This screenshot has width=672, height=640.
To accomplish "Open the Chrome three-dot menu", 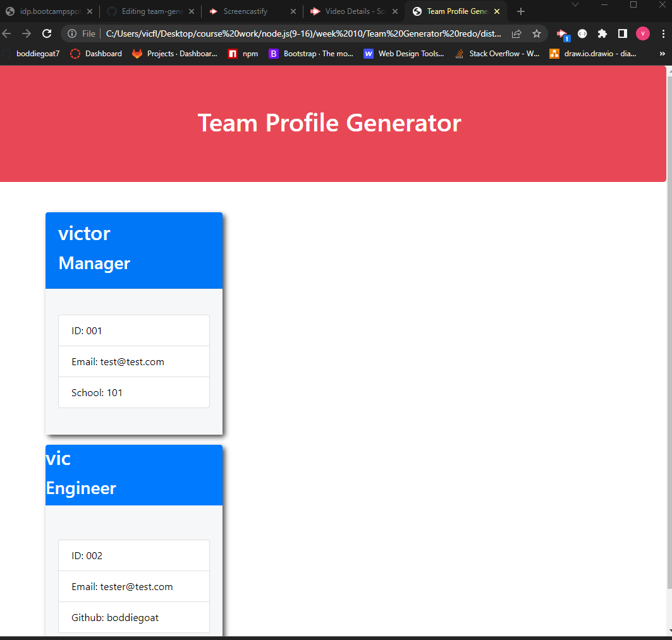I will click(x=663, y=33).
